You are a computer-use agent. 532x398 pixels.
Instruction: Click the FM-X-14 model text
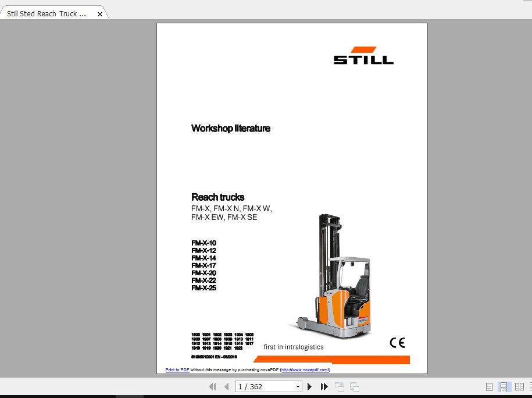(x=203, y=258)
